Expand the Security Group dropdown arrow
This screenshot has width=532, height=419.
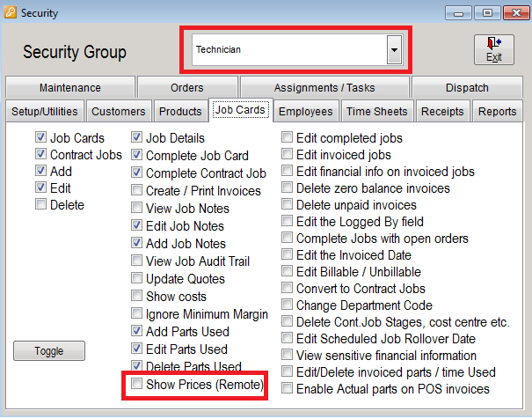[x=394, y=49]
